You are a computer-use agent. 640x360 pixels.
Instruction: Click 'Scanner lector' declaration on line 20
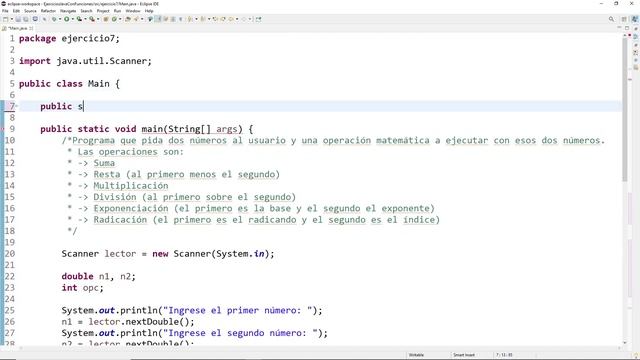(99, 254)
